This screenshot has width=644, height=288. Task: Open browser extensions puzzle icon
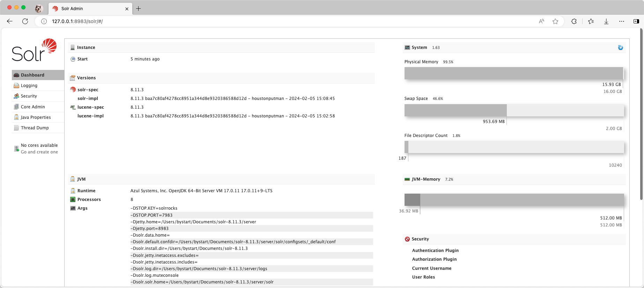574,21
